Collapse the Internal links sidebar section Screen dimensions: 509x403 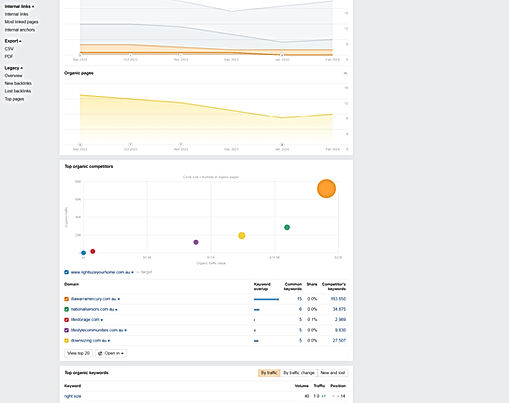coord(19,6)
